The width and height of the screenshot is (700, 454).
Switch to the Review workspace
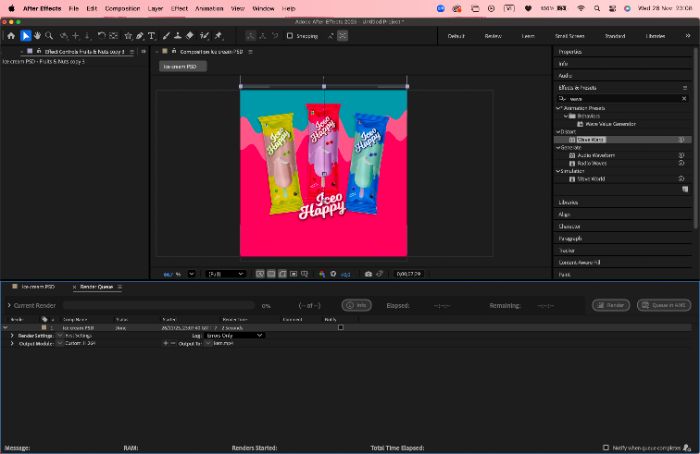[493, 36]
